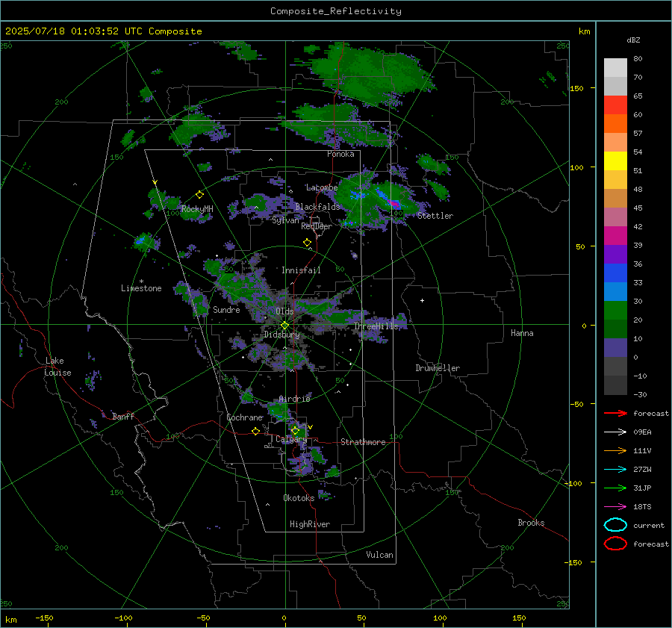
Task: Click the 'dBZ' legend heading
Action: 633,40
